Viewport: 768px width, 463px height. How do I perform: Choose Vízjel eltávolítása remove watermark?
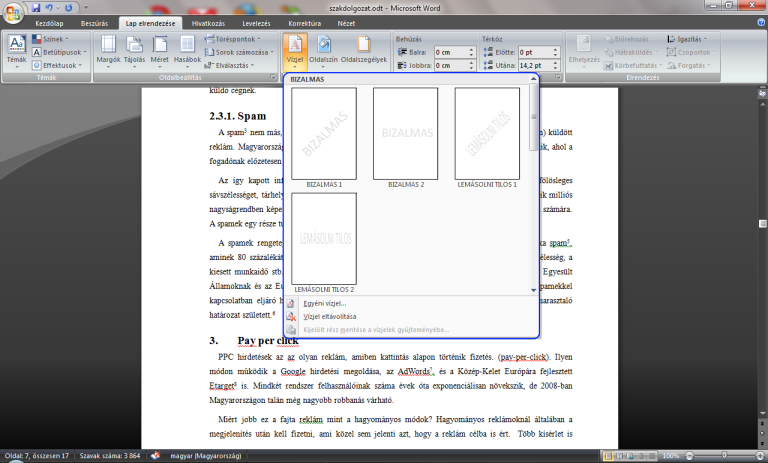coord(329,317)
